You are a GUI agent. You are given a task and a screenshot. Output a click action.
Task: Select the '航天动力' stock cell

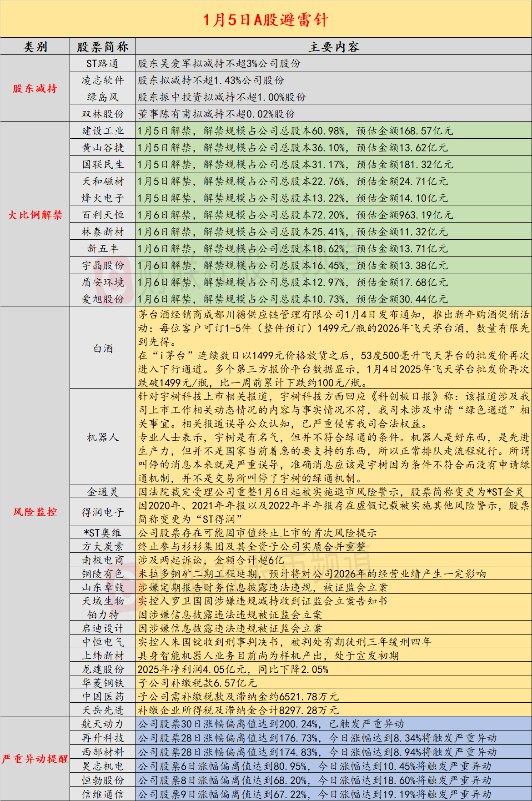coord(103,724)
